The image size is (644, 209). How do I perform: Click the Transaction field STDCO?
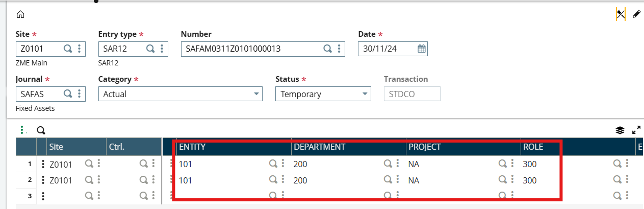click(x=412, y=94)
